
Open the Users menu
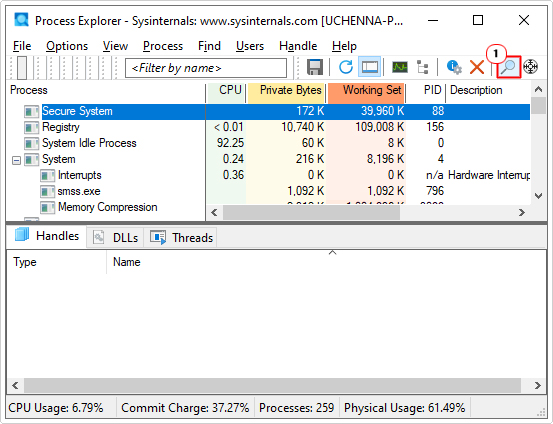click(x=250, y=46)
